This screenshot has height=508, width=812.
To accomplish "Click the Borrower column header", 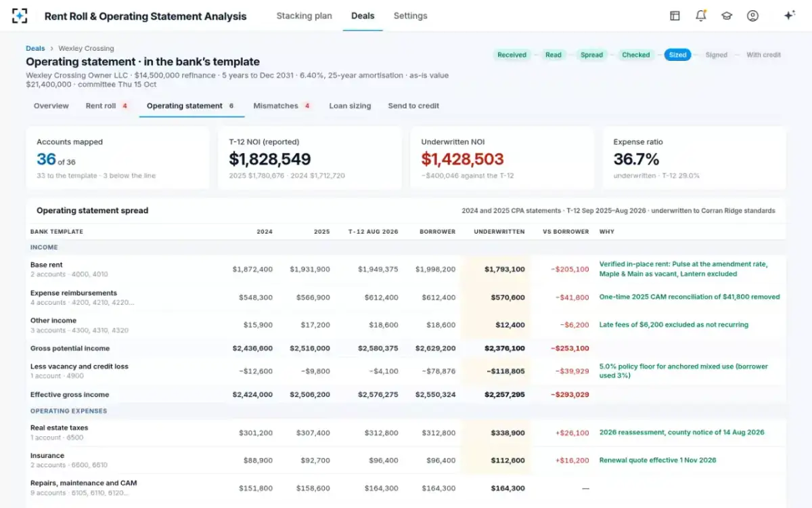I will (x=438, y=232).
